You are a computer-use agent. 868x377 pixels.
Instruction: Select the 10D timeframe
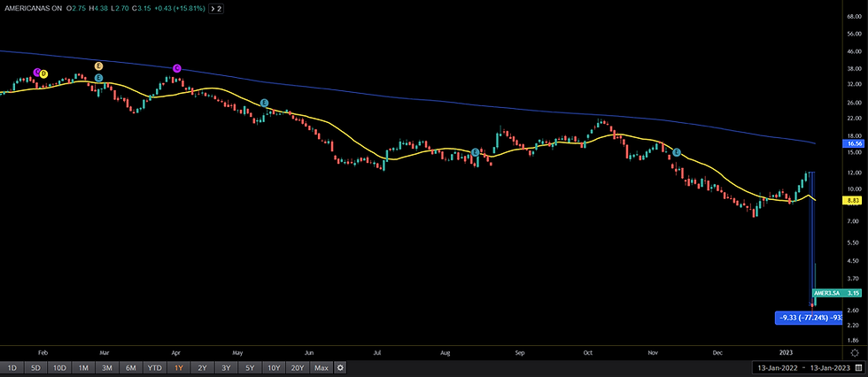59,367
